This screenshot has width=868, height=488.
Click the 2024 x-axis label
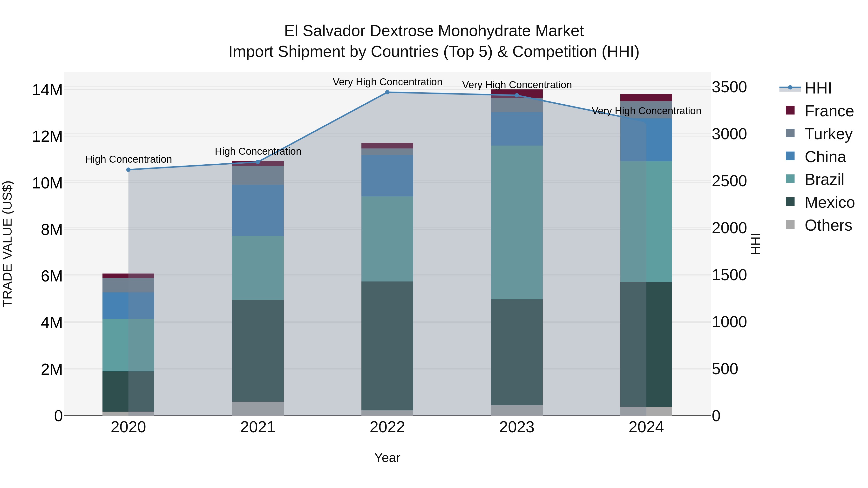tap(646, 427)
